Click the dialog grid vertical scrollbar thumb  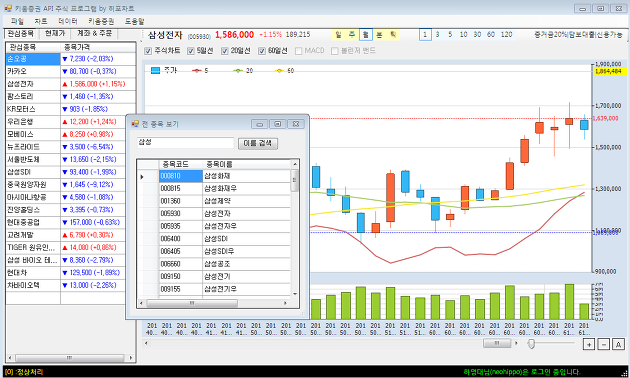295,180
